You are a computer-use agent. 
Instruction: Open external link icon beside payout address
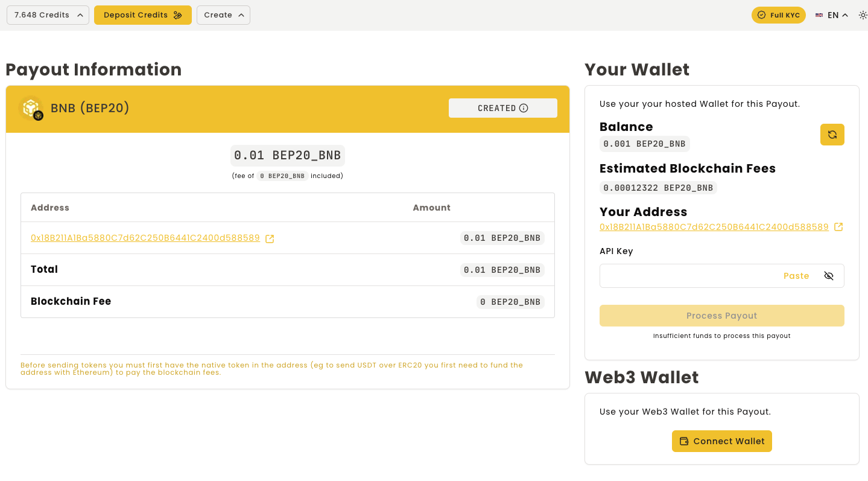tap(270, 239)
